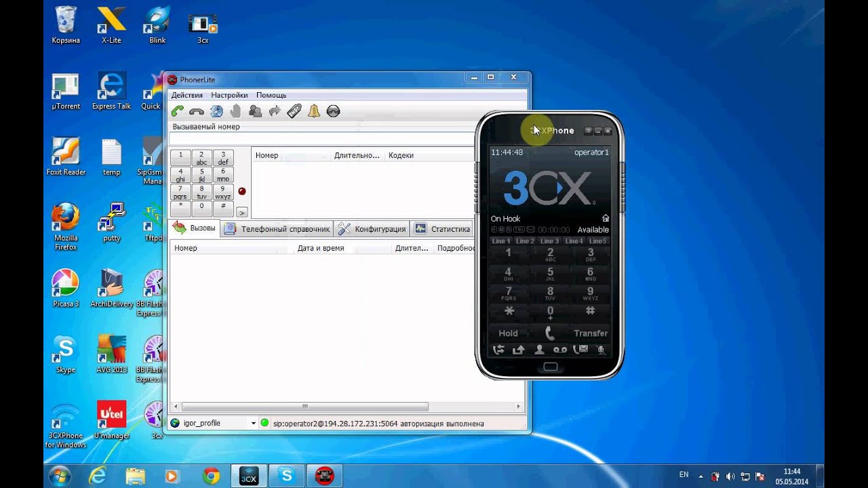The height and width of the screenshot is (488, 868).
Task: Show hidden tray icons arrow
Action: tap(701, 476)
